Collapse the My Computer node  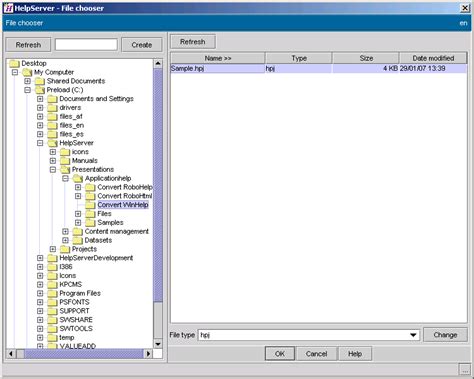15,72
